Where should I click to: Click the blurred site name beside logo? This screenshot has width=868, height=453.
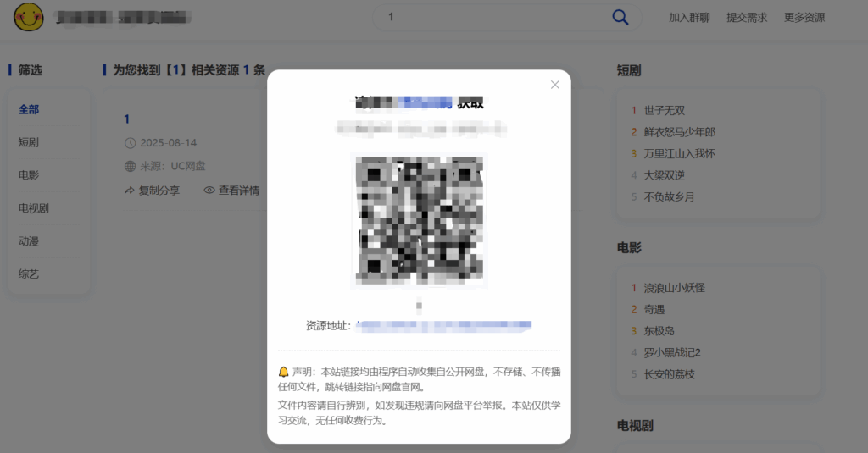123,18
